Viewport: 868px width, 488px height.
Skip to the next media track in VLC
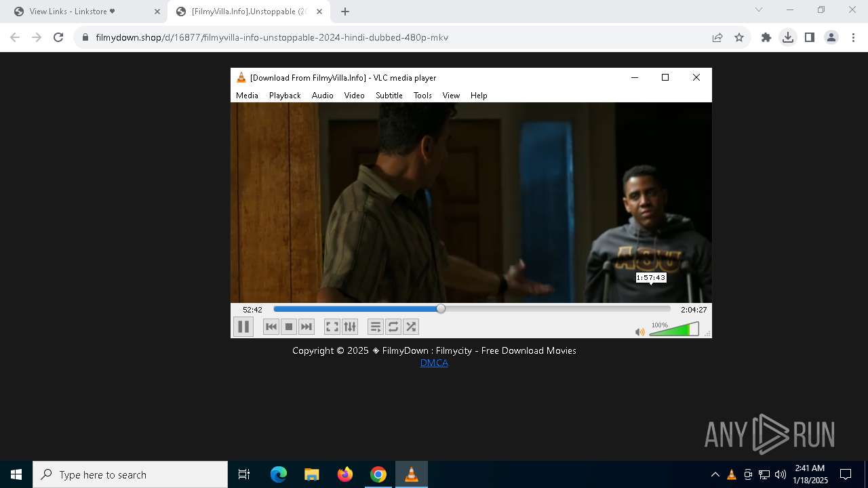[x=307, y=327]
